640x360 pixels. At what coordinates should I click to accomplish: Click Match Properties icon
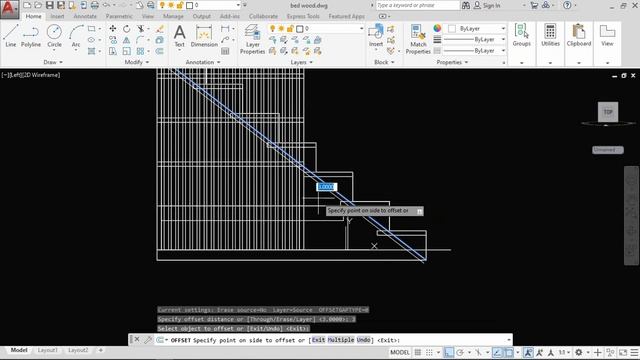pyautogui.click(x=418, y=39)
